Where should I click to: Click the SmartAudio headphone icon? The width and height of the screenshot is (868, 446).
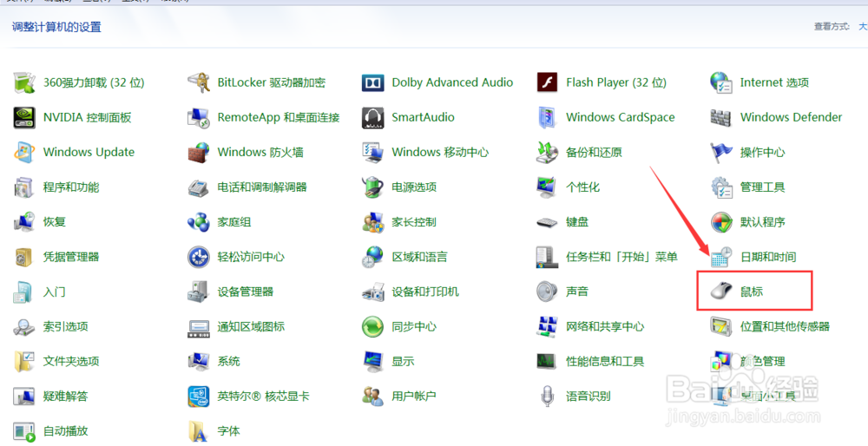pos(373,118)
